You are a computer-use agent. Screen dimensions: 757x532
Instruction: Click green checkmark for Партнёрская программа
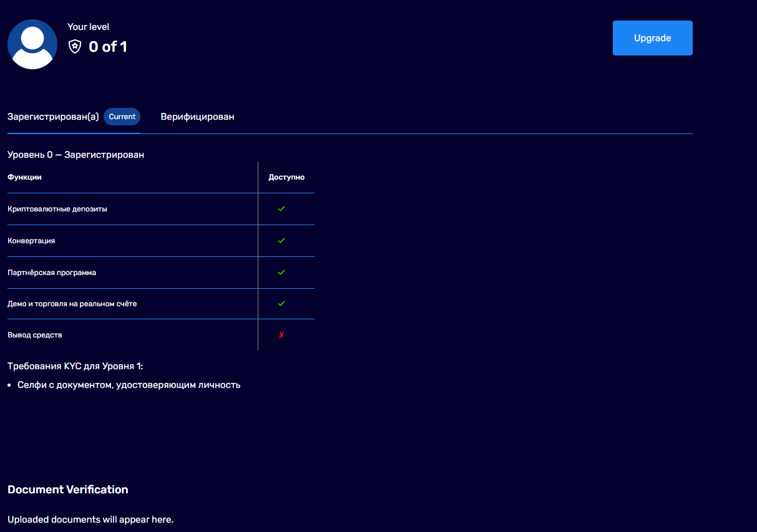(x=281, y=273)
